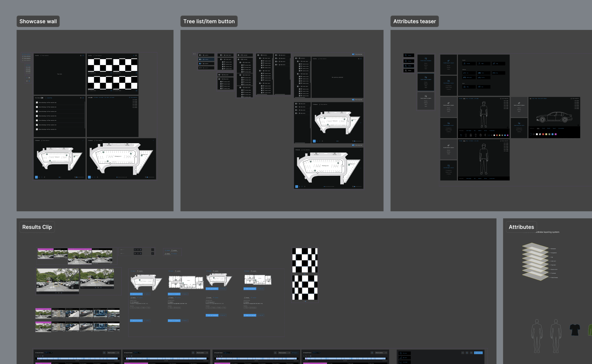This screenshot has width=592, height=364.
Task: Toggle topmost Show map view switch
Action: coord(353,54)
